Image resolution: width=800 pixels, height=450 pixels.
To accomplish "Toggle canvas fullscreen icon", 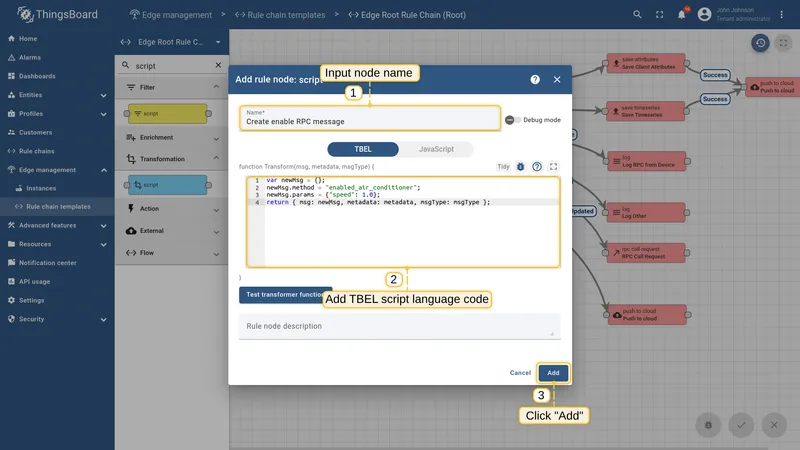I will 783,43.
